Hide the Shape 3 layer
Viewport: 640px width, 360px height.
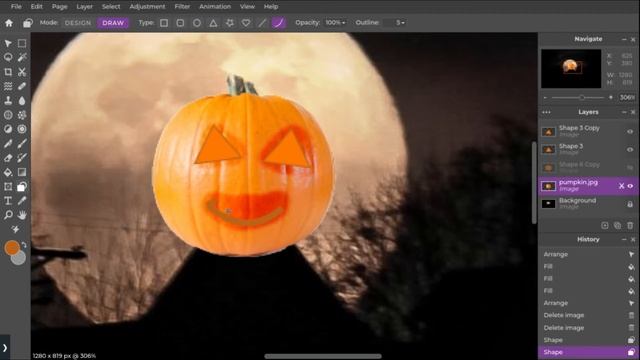[630, 149]
